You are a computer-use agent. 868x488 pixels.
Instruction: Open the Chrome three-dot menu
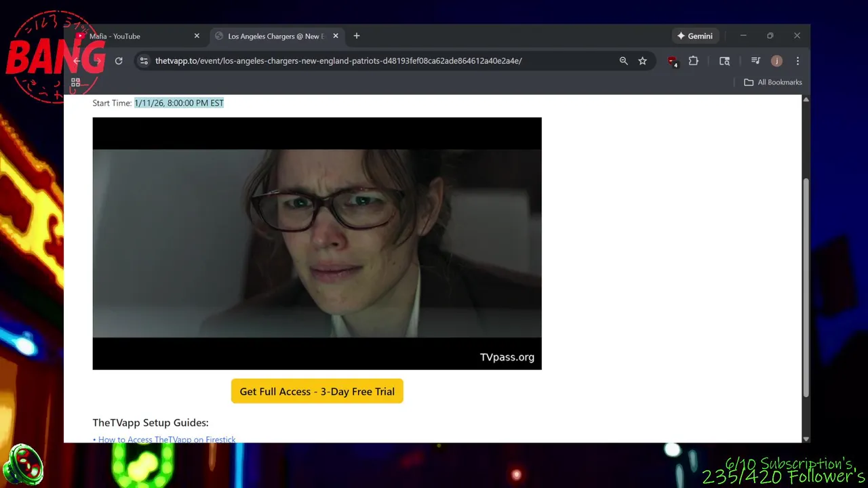click(x=797, y=61)
